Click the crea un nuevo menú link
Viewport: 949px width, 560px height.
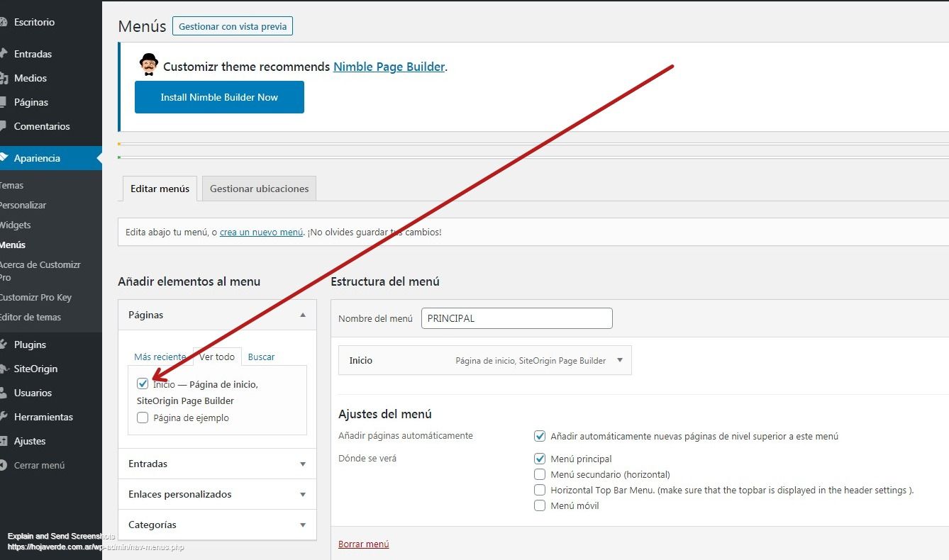(261, 232)
